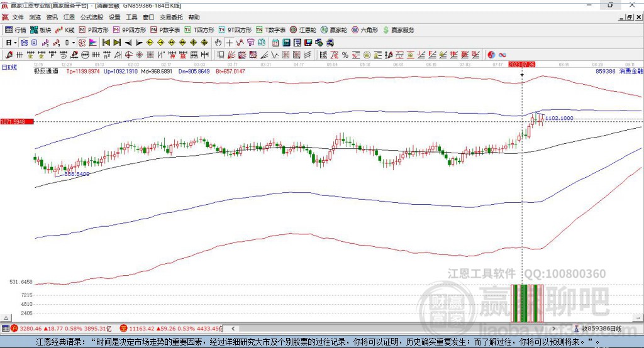This screenshot has height=348, width=644.
Task: Open the calendar icon showing 21
Action: coord(275,43)
